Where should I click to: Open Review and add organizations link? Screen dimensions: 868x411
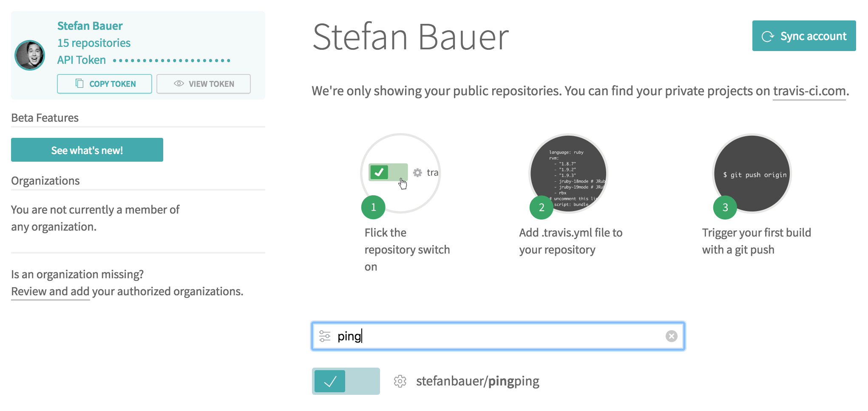[x=50, y=291]
